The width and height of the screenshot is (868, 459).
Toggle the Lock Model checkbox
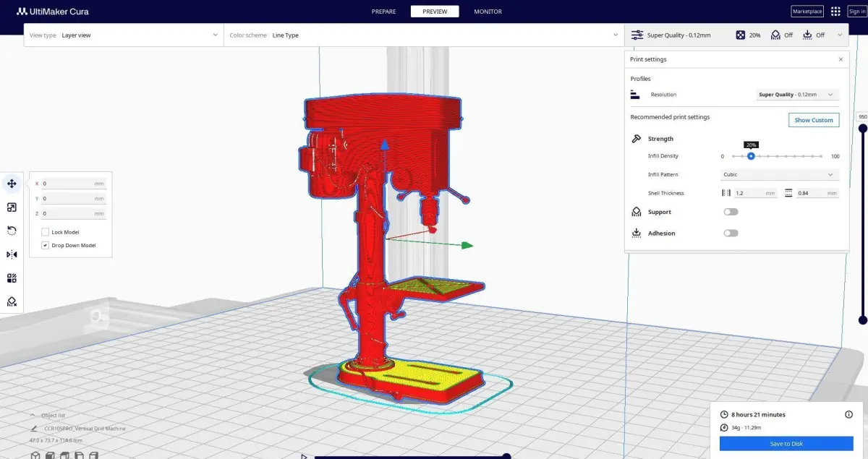pos(45,232)
